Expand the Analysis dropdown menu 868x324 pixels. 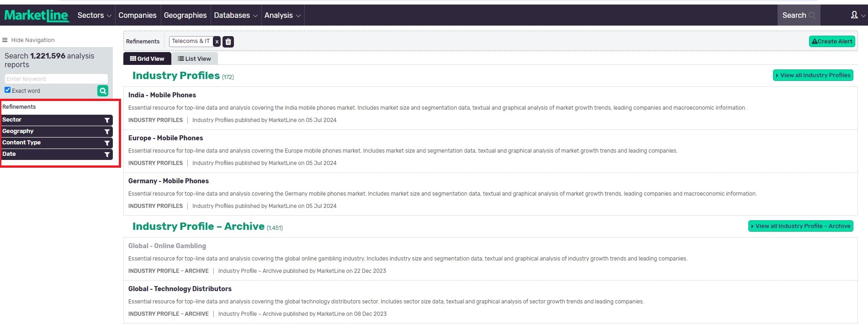point(282,15)
